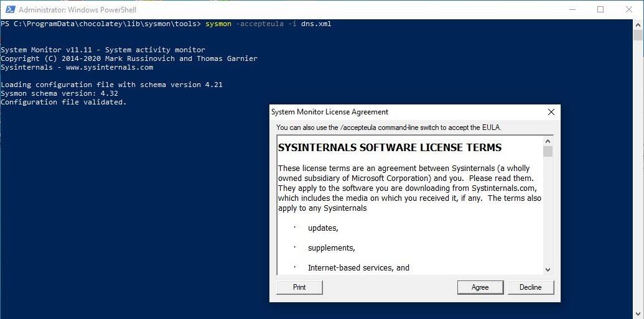Decline the Sysinternals license terms

[x=531, y=287]
